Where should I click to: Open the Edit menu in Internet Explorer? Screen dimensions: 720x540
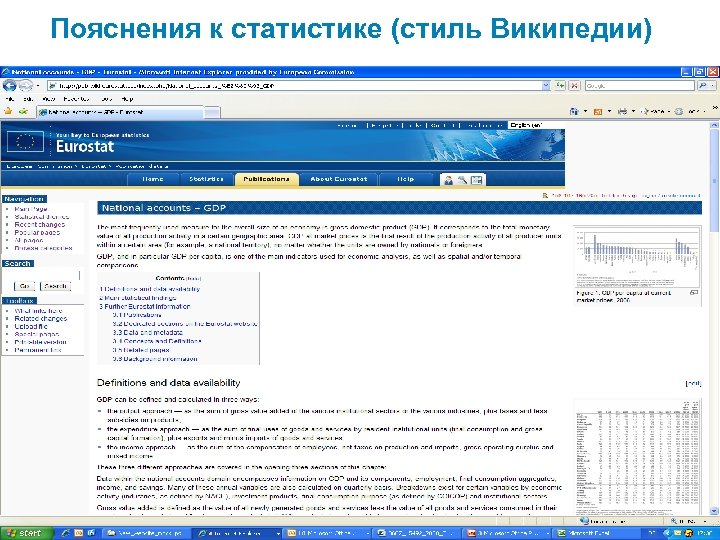(x=28, y=99)
